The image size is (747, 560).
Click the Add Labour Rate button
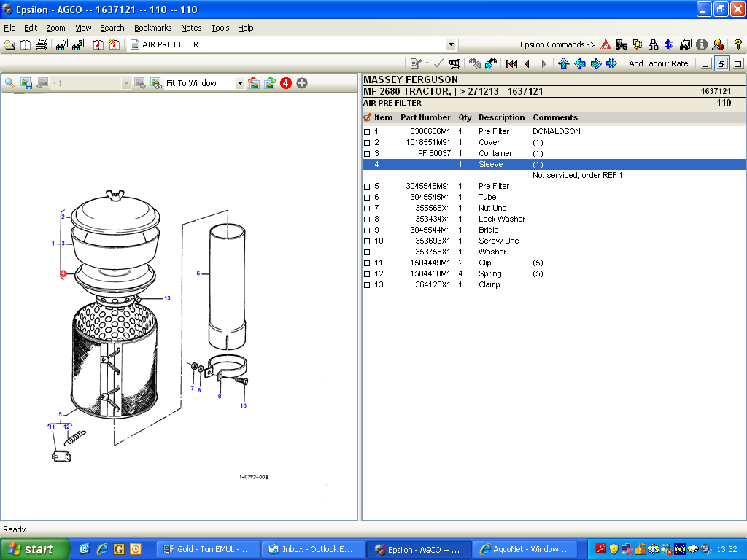pos(659,64)
